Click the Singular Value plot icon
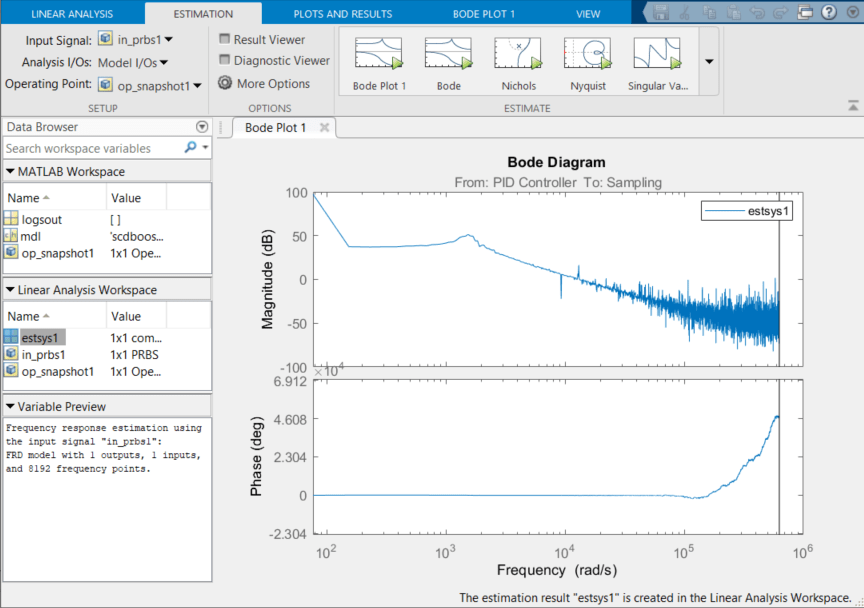This screenshot has height=608, width=864. tap(657, 55)
